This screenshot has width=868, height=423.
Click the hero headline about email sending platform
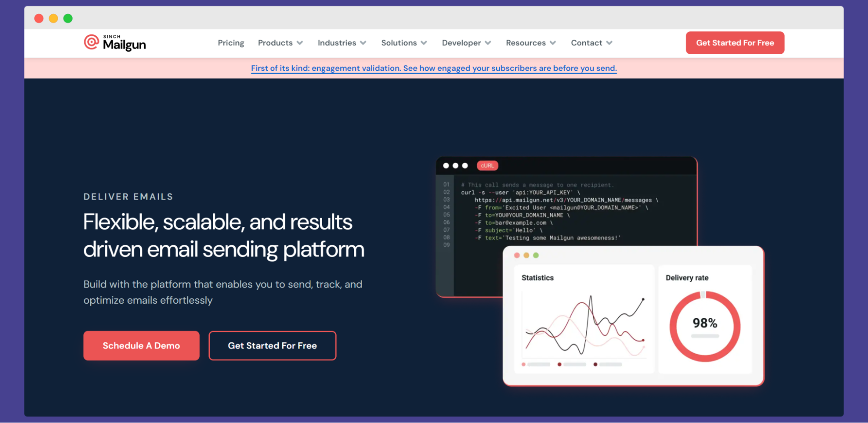tap(224, 236)
